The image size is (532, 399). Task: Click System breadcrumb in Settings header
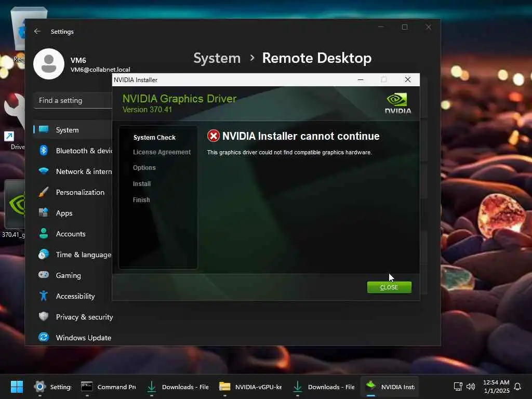[217, 58]
